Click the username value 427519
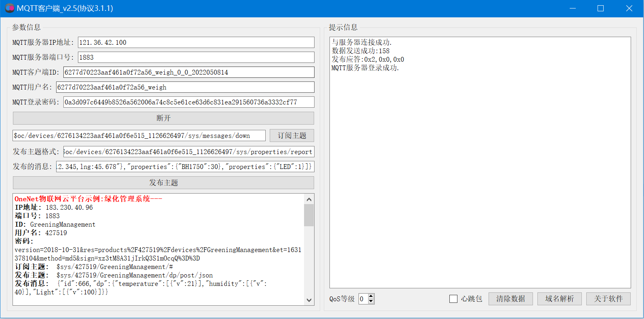 coord(56,233)
